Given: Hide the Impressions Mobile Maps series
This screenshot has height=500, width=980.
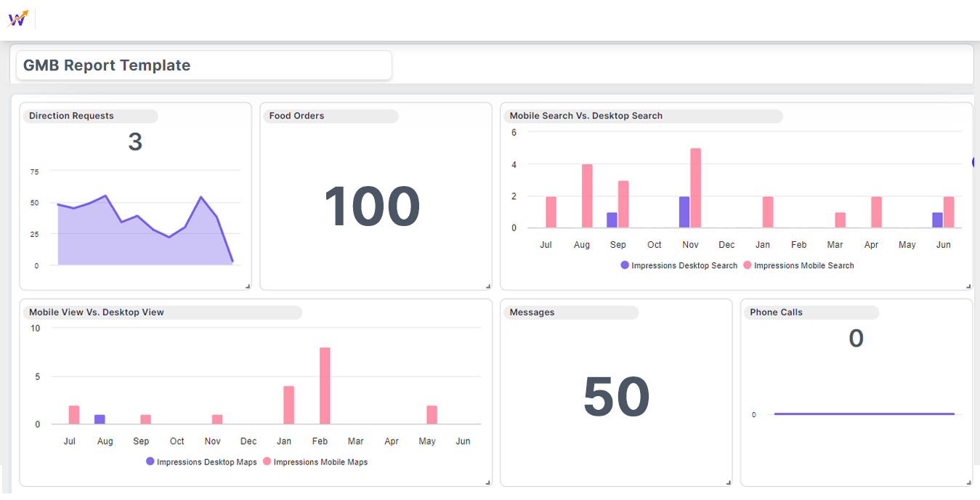Looking at the screenshot, I should click(x=315, y=462).
